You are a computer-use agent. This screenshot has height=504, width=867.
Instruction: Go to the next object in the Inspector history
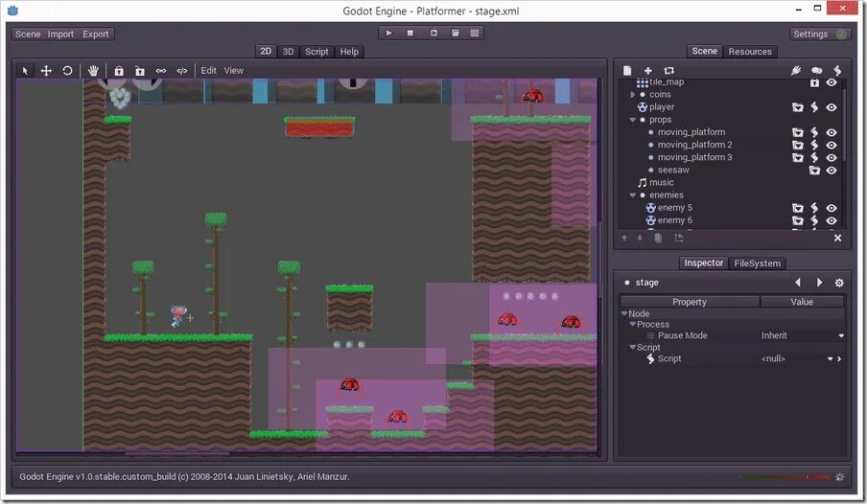pyautogui.click(x=819, y=283)
